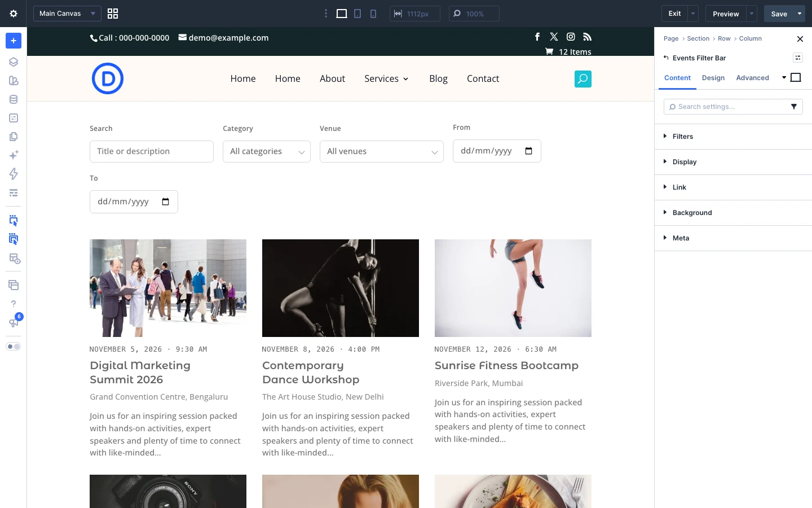Close the Events Filter Bar settings panel
This screenshot has height=508, width=812.
(x=800, y=39)
